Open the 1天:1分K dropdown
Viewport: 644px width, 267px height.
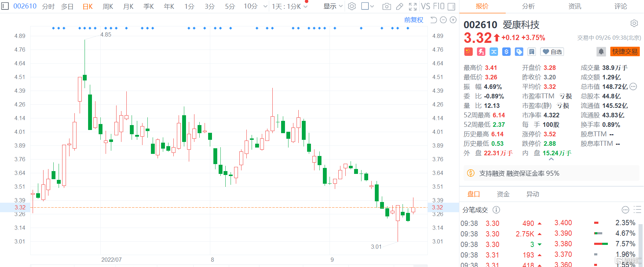pos(290,6)
